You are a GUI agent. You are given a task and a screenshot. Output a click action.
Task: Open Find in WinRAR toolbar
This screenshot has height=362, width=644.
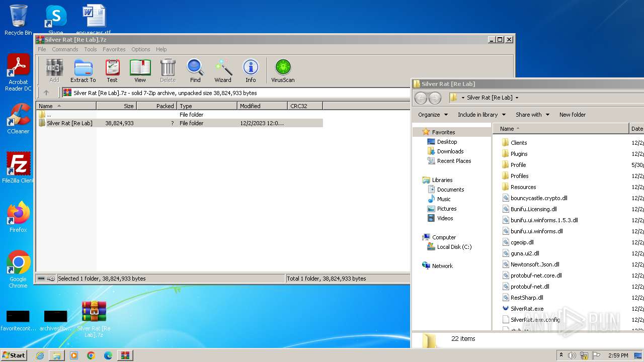pos(195,71)
